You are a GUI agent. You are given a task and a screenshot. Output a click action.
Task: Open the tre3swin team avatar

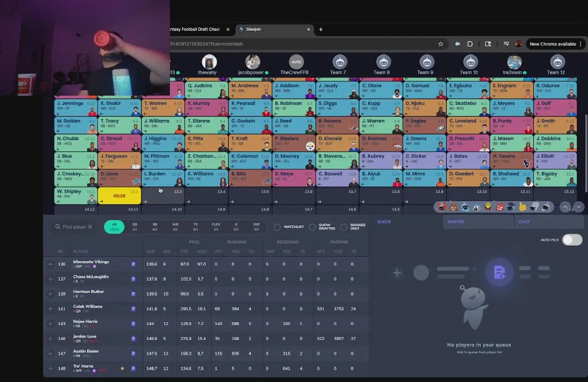(514, 62)
